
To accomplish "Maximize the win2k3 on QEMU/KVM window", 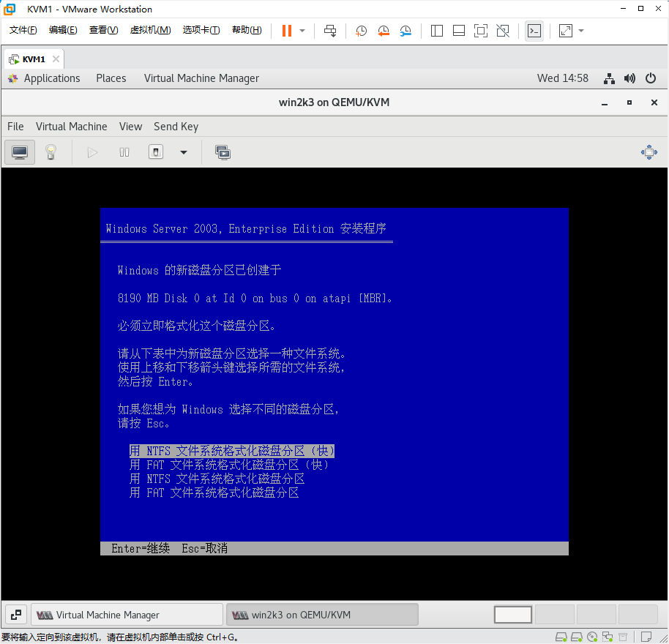I will point(629,102).
